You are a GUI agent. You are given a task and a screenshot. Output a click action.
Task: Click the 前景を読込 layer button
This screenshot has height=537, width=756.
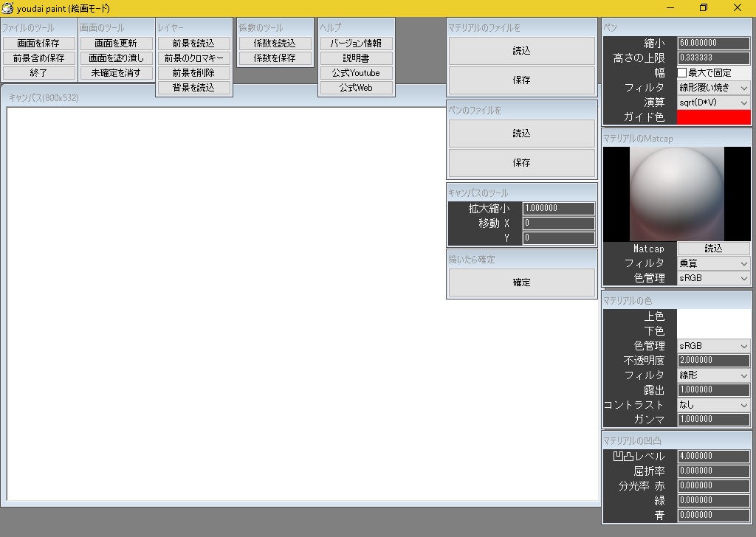click(194, 44)
